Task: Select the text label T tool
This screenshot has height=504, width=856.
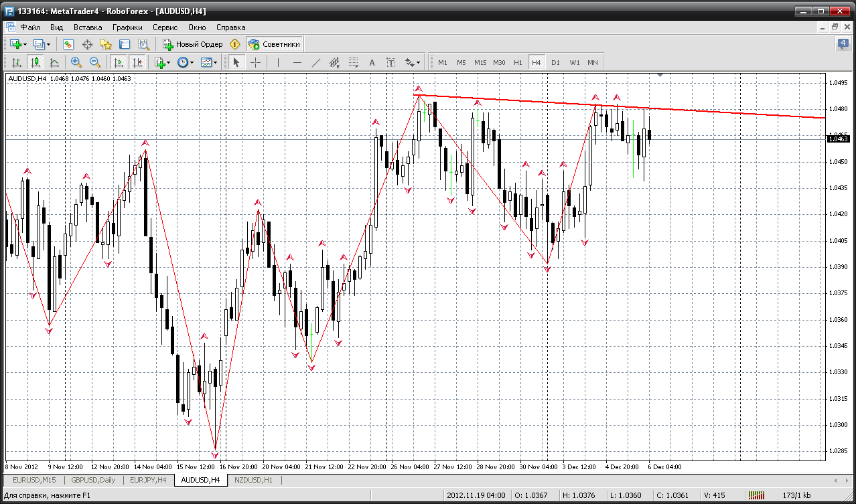Action: pos(391,62)
